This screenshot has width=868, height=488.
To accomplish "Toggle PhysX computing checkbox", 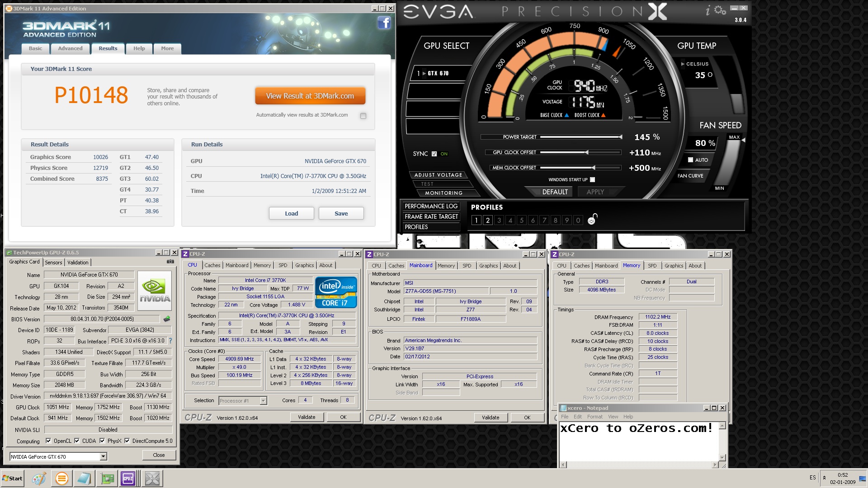I will point(102,441).
